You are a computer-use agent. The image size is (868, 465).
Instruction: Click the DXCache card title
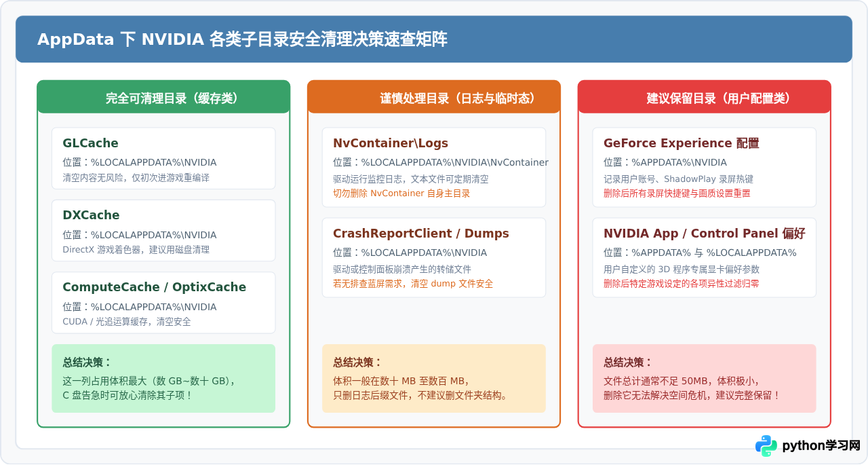point(91,215)
